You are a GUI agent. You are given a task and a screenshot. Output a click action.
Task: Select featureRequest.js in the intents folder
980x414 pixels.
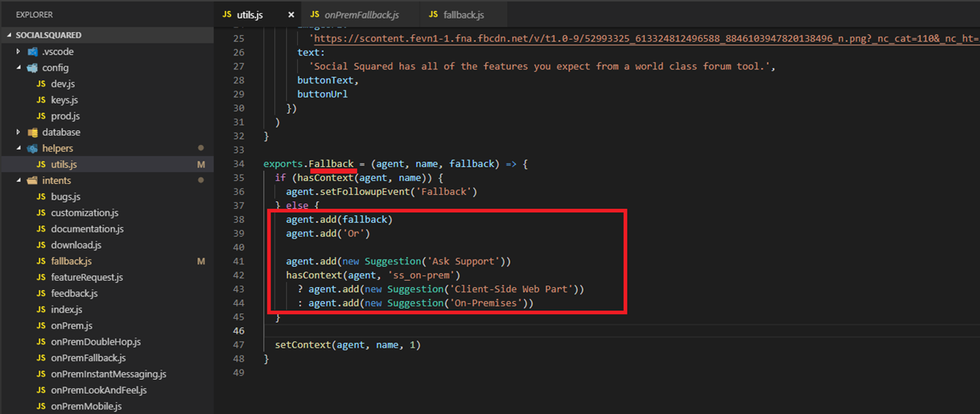[87, 278]
